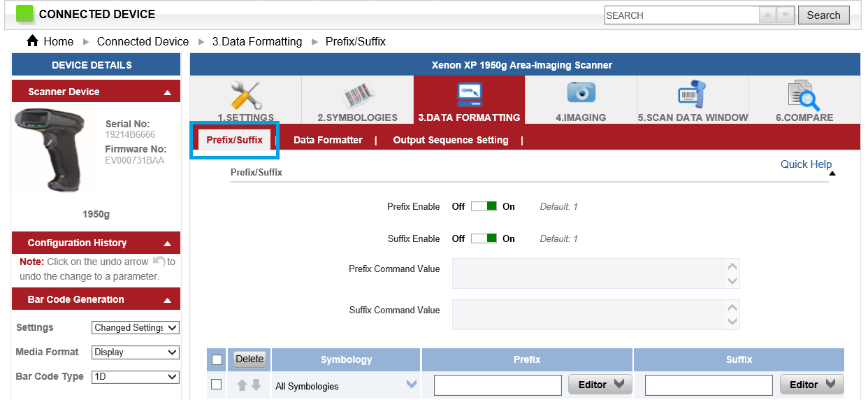Move the All Symbologies row down
The height and width of the screenshot is (400, 868).
256,385
